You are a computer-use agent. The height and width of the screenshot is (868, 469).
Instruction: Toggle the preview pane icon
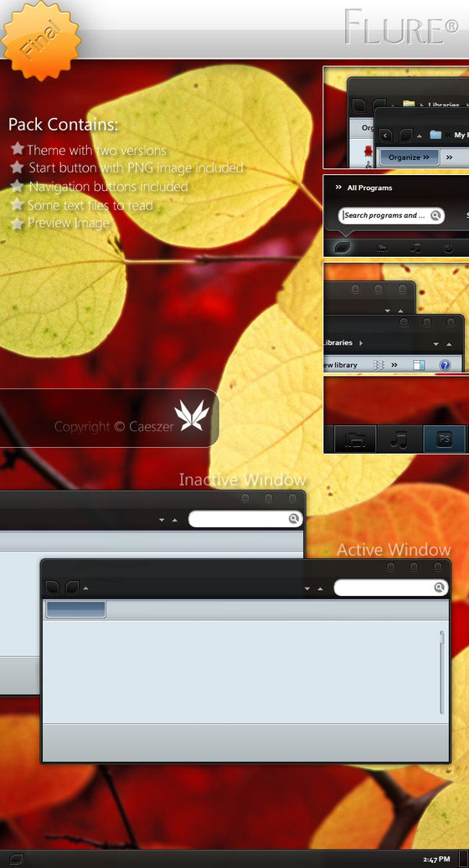pyautogui.click(x=419, y=365)
